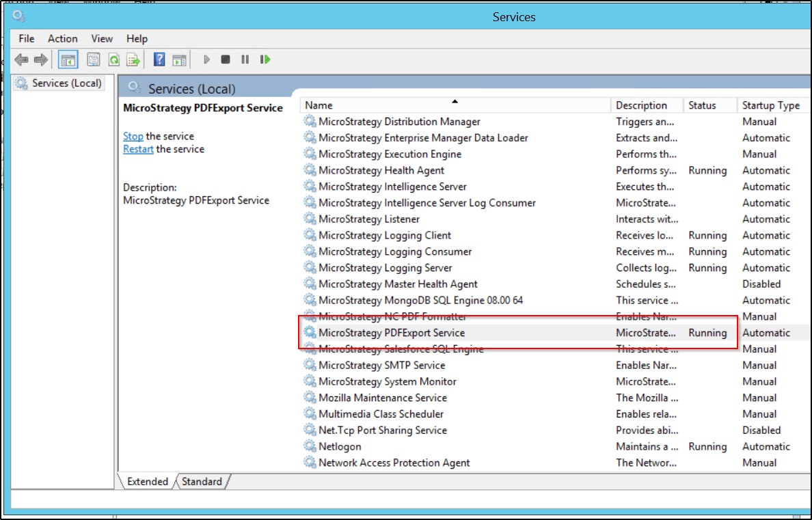
Task: Click Manual startup type of Execution Engine
Action: tap(759, 154)
